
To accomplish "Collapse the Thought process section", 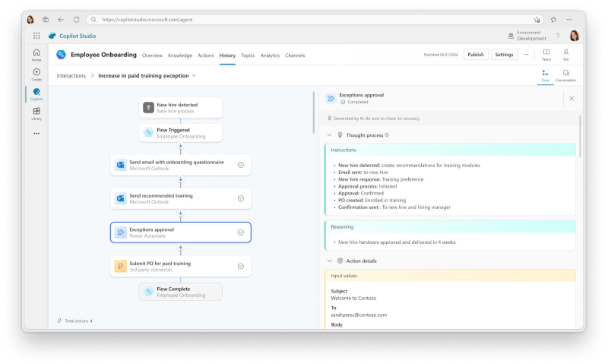I will (x=330, y=135).
